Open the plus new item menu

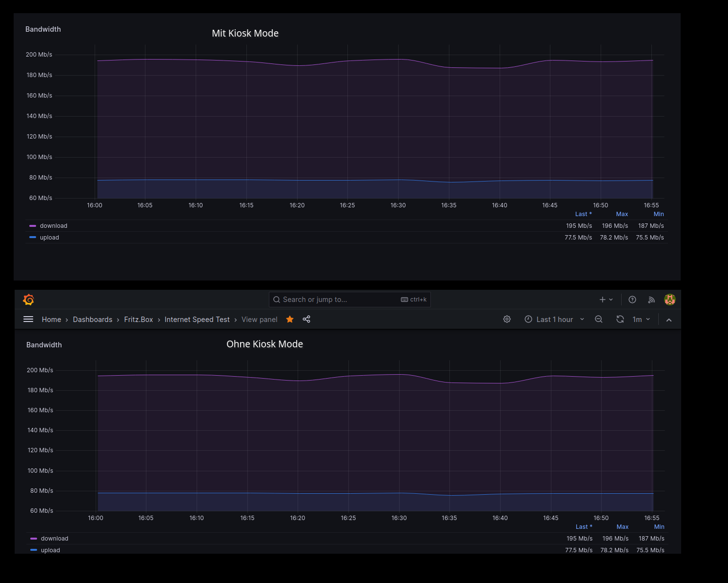point(606,300)
